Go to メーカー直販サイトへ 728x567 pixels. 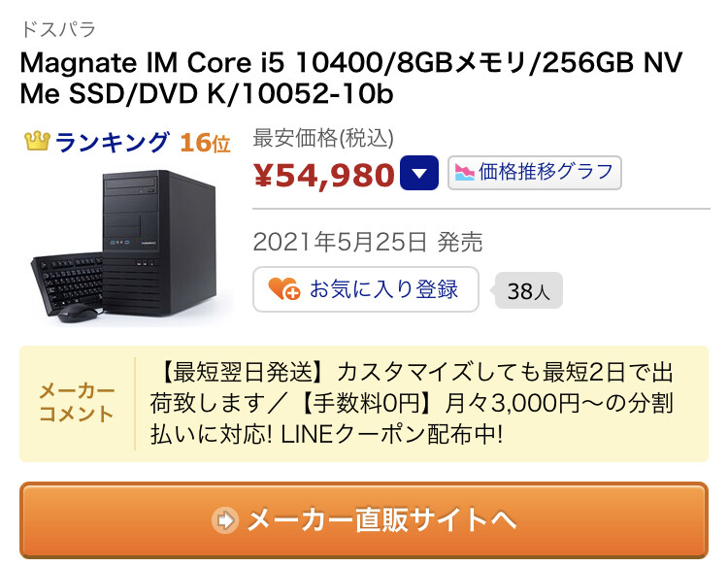pyautogui.click(x=364, y=520)
